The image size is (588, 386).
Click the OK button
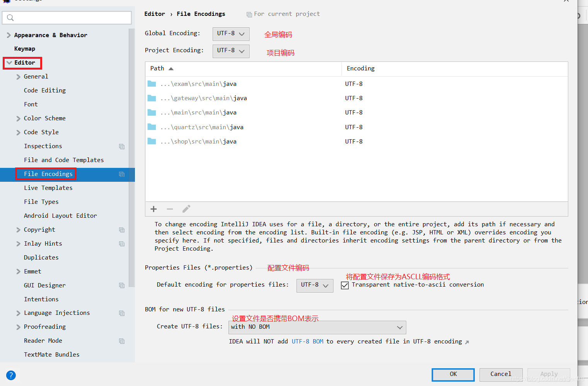point(453,374)
